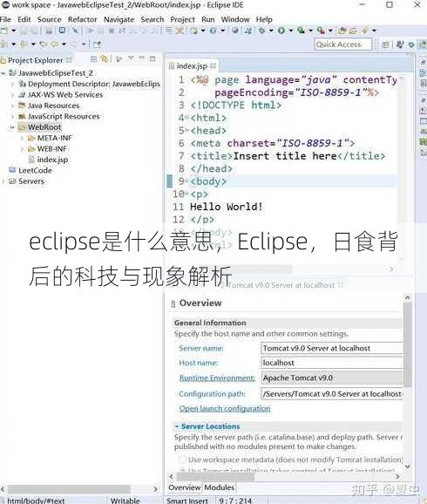
Task: Close the index.jsp editor tab
Action: coord(213,66)
